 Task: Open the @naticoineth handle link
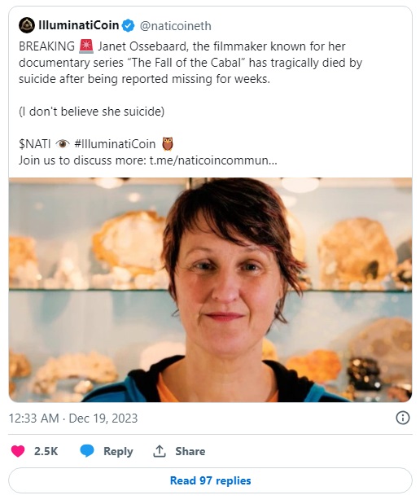(x=176, y=26)
